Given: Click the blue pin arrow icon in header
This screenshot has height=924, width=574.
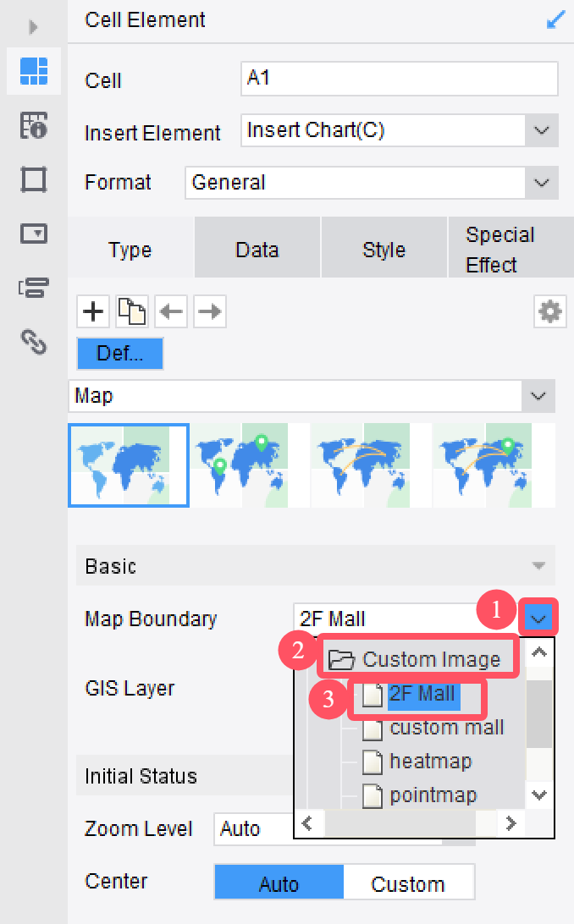Looking at the screenshot, I should pos(555,20).
